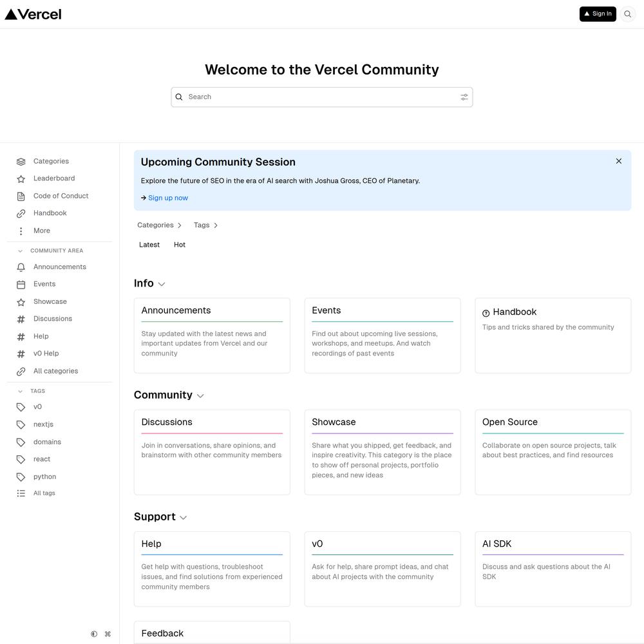This screenshot has width=644, height=644.
Task: Click the sidebar Help hash icon
Action: 21,337
